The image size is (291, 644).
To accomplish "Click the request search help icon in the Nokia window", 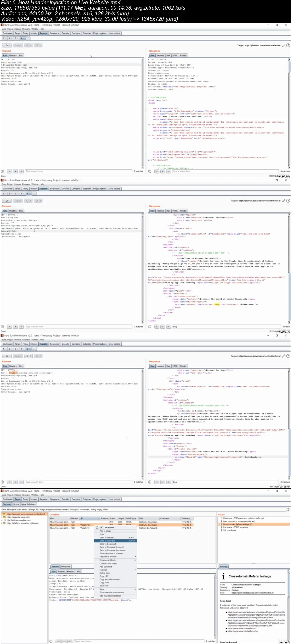I will (3, 172).
